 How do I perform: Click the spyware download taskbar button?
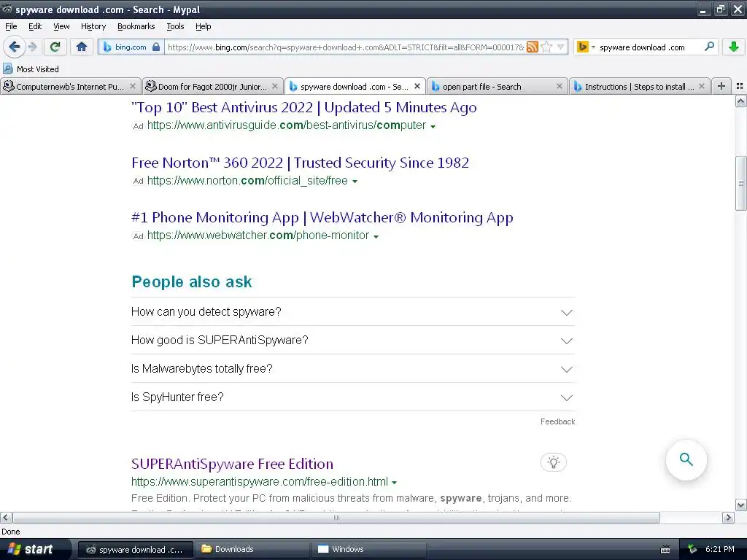(136, 549)
